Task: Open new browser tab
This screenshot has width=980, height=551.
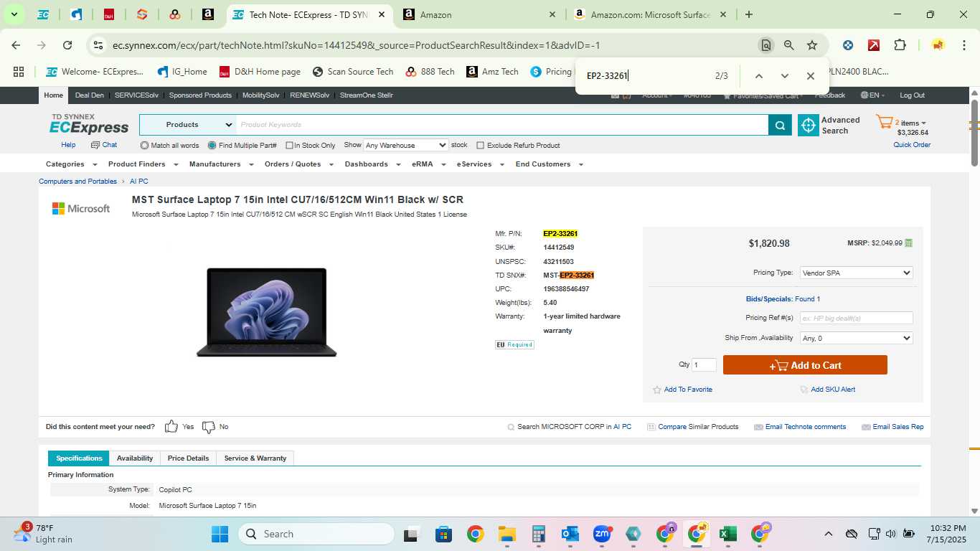Action: [x=749, y=14]
